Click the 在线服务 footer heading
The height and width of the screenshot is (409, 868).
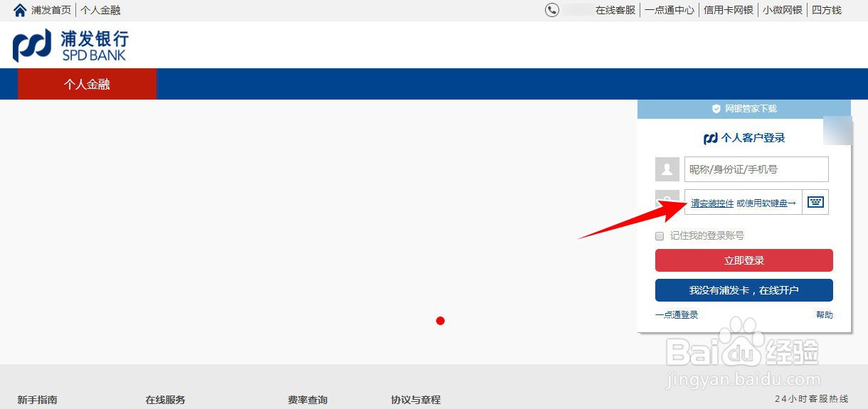coord(165,400)
